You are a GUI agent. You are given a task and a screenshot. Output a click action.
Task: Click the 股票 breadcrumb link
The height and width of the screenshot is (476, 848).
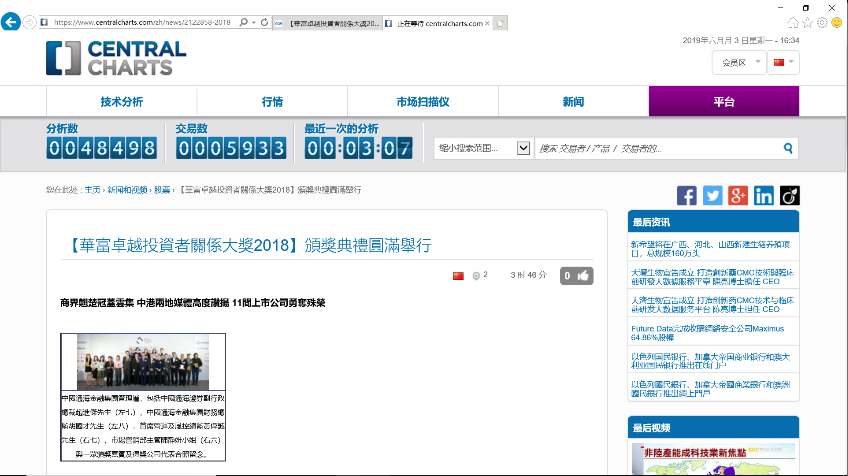coord(162,190)
